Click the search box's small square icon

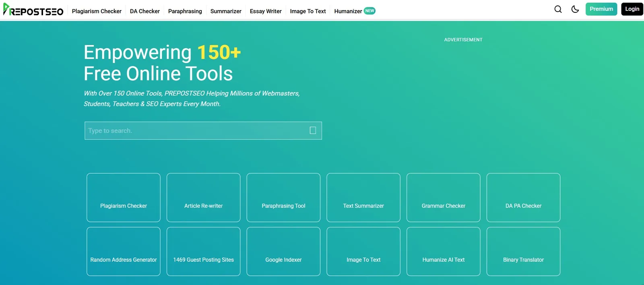pos(313,130)
